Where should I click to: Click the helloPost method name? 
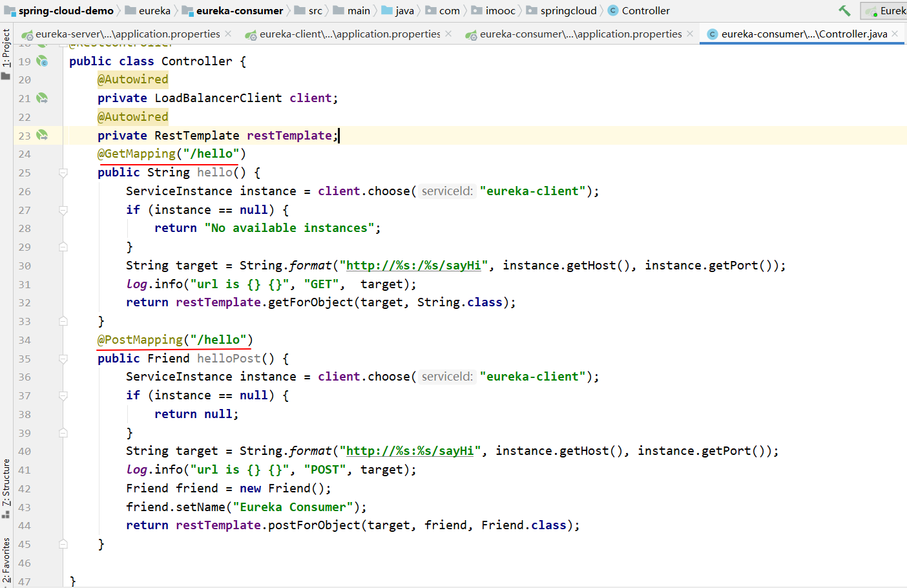[x=229, y=359]
